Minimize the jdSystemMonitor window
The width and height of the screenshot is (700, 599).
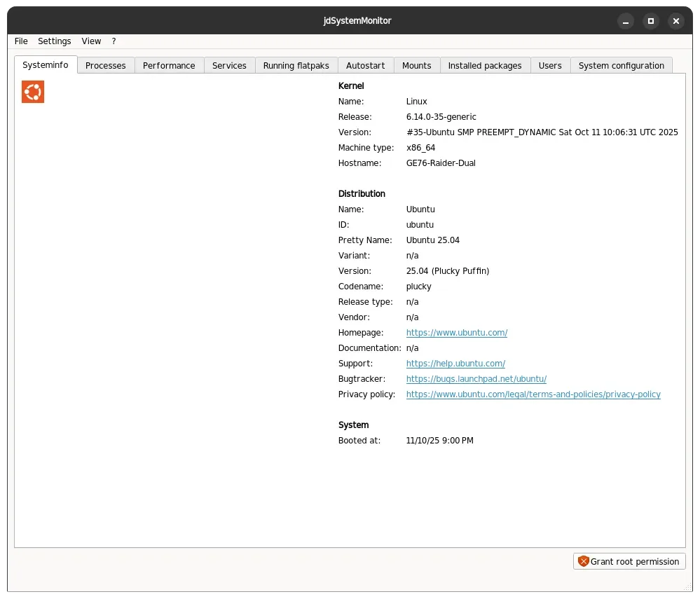[626, 21]
